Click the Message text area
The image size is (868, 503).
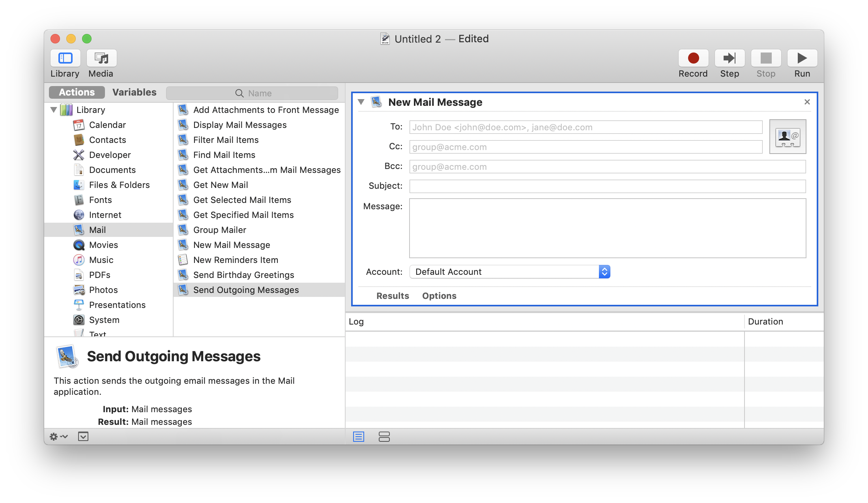pos(608,228)
